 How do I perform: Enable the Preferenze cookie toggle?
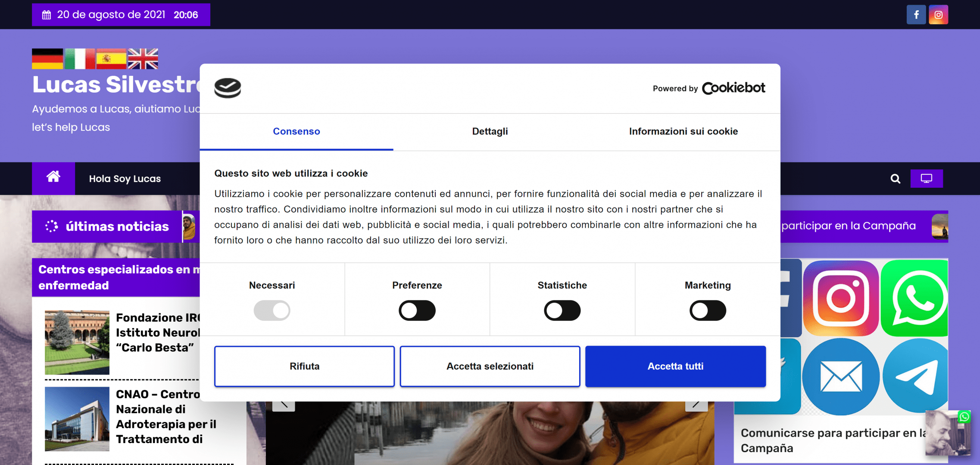tap(417, 310)
